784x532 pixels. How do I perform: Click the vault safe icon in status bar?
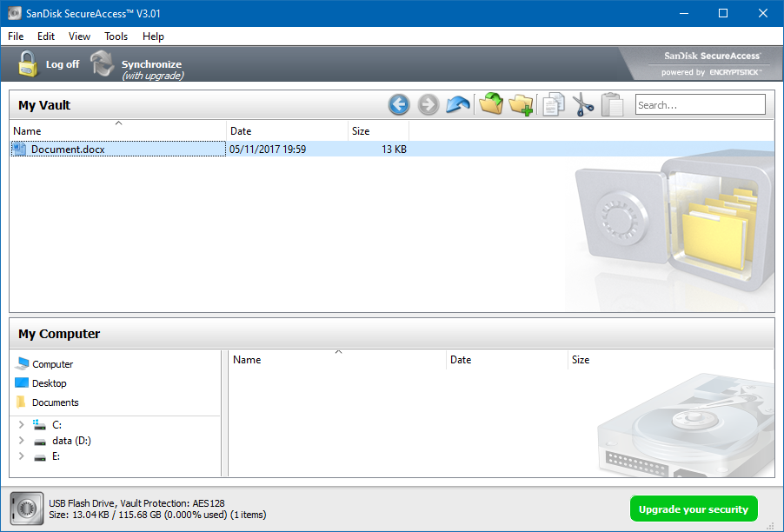pos(27,509)
